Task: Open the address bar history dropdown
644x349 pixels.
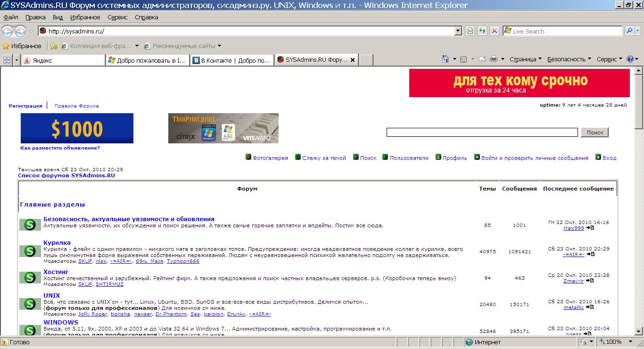Action: tap(458, 31)
